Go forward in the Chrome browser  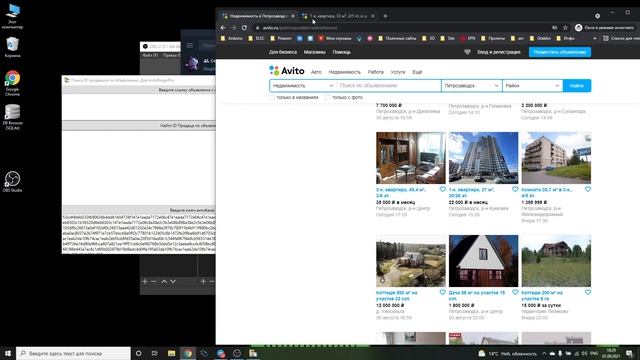pyautogui.click(x=233, y=28)
